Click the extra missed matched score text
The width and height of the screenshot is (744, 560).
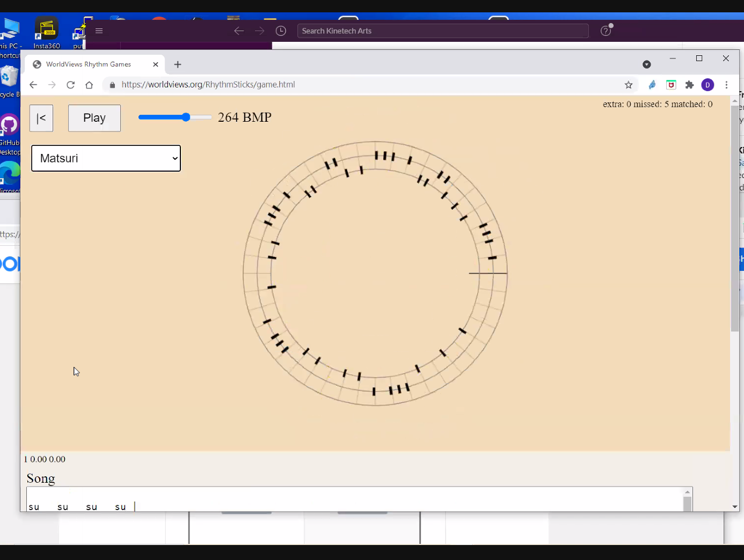658,104
